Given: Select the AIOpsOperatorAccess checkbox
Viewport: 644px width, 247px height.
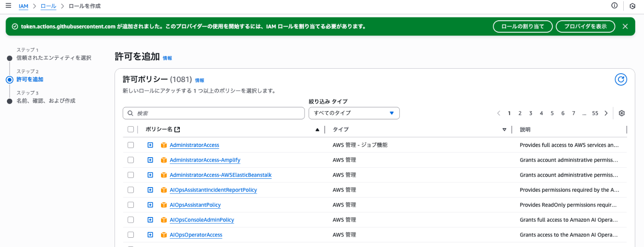Looking at the screenshot, I should point(131,235).
